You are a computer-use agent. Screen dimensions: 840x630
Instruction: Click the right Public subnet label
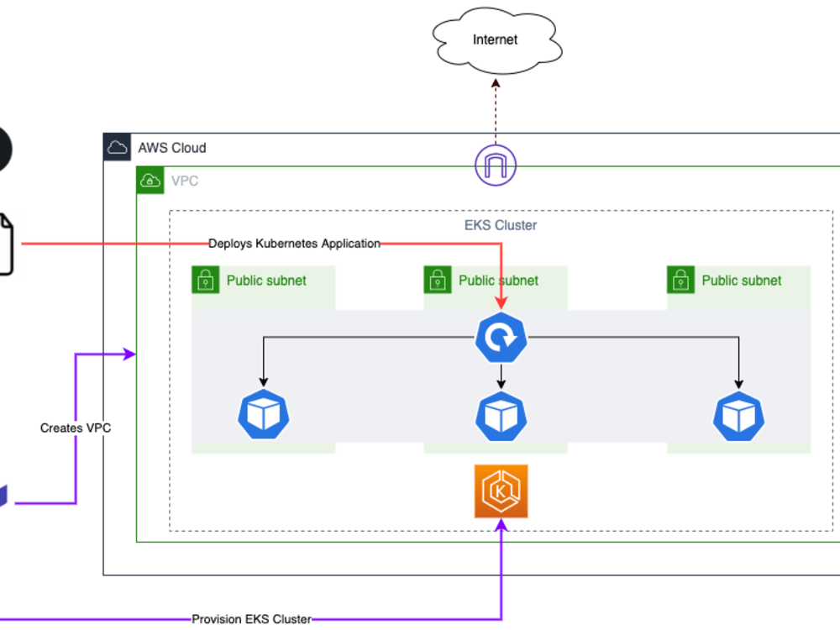tap(742, 281)
